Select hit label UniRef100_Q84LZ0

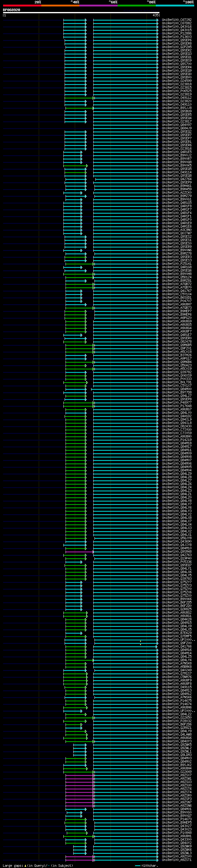click(177, 497)
